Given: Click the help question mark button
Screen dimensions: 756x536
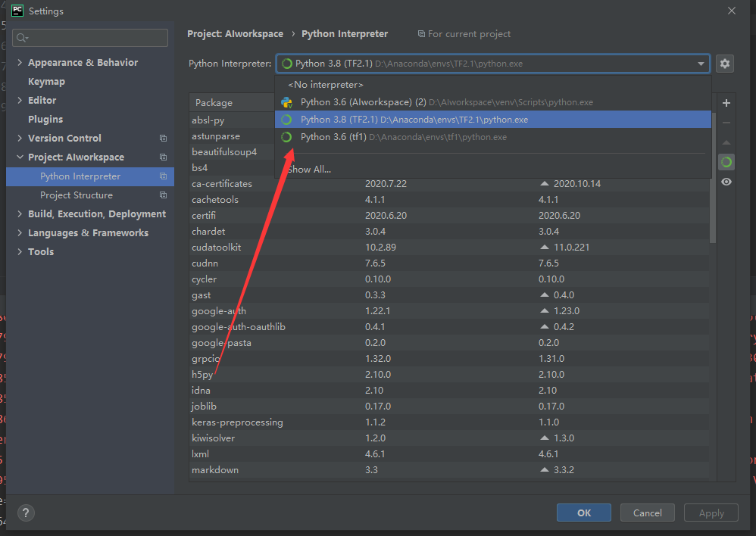Looking at the screenshot, I should click(26, 513).
